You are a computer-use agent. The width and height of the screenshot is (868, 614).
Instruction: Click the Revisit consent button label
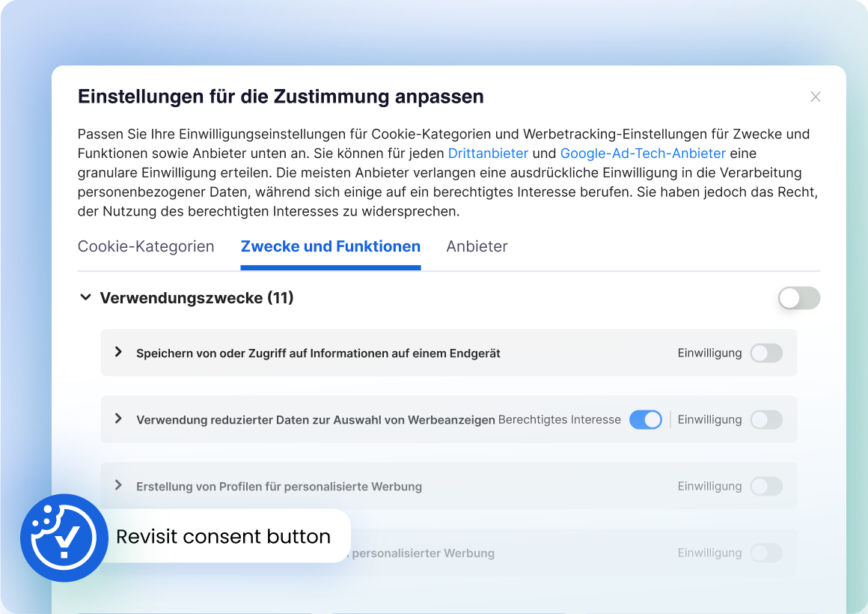tap(223, 537)
